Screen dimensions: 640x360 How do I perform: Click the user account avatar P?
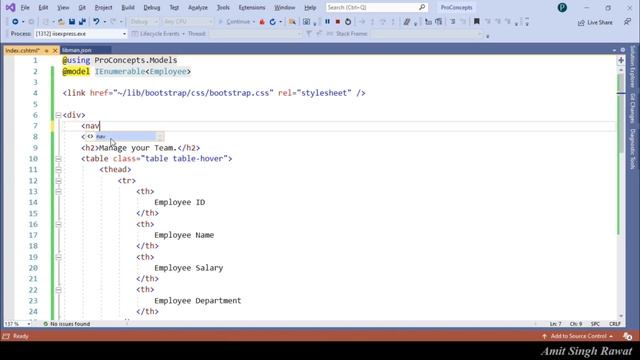point(562,7)
